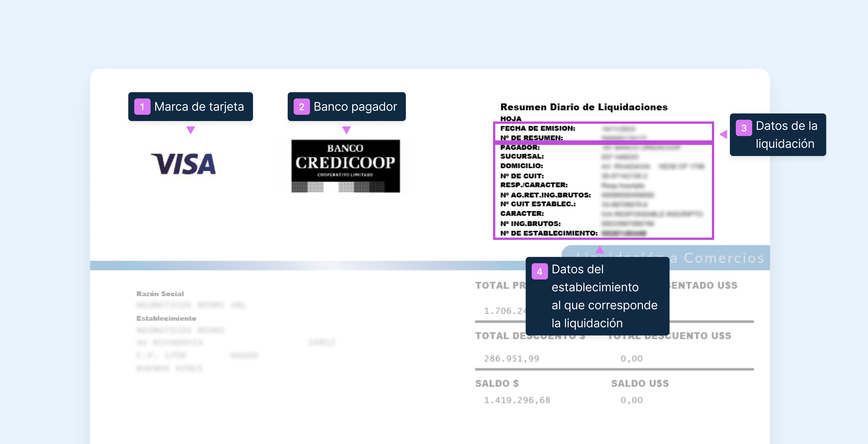Click the balance amount 1.419.296,68
The image size is (868, 444).
point(517,400)
